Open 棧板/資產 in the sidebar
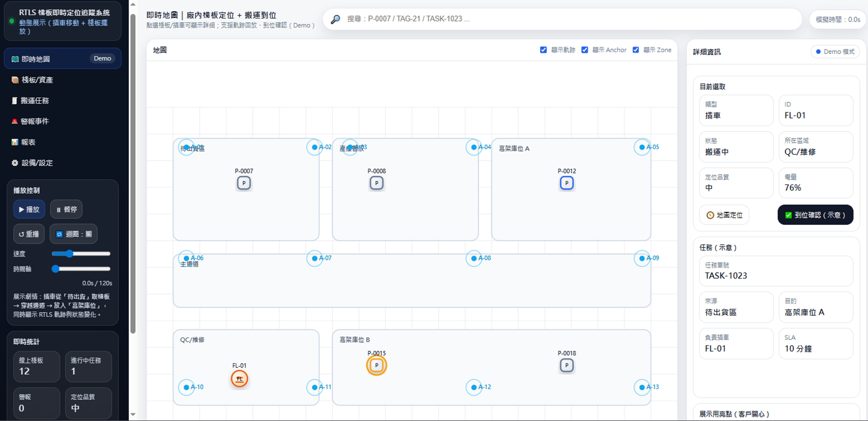 37,80
